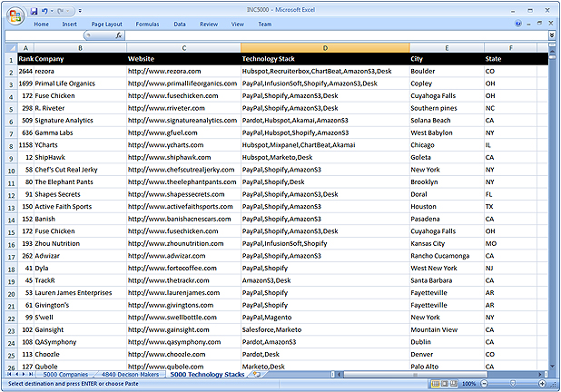Open the Team ribbon tab
Image resolution: width=561 pixels, height=392 pixels.
[x=265, y=24]
